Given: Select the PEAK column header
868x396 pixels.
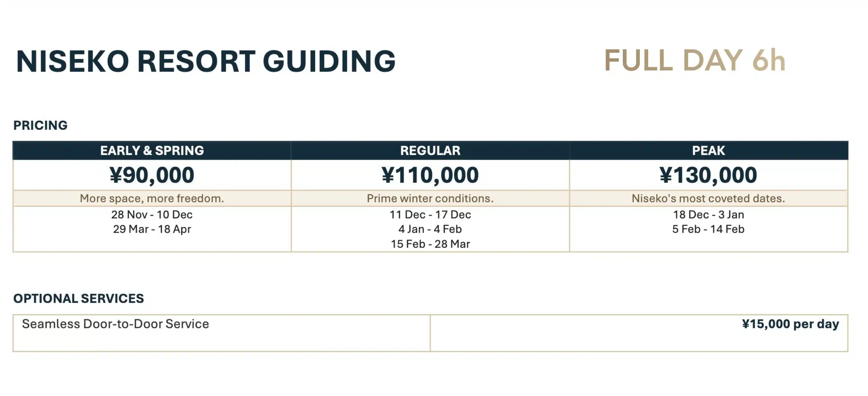Looking at the screenshot, I should coord(709,151).
